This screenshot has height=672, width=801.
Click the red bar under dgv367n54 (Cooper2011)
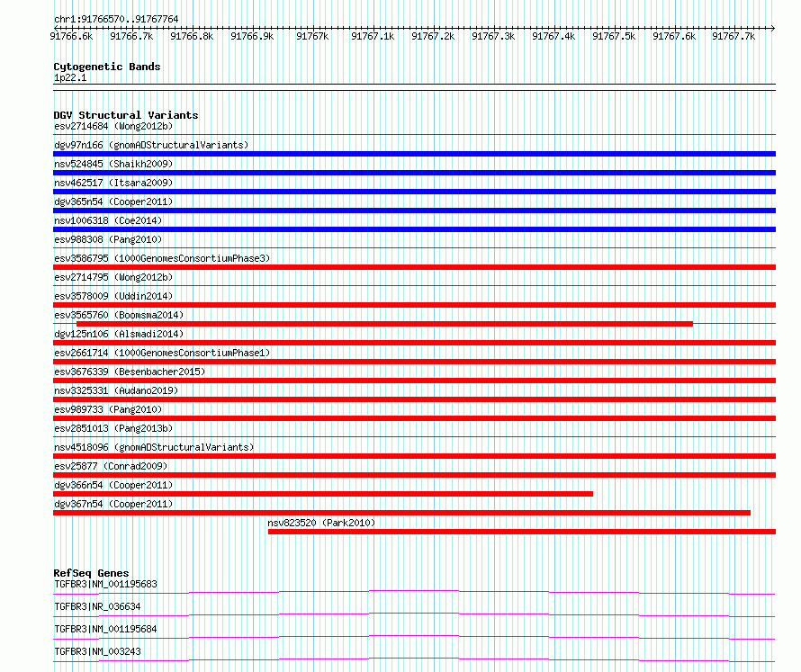click(401, 513)
